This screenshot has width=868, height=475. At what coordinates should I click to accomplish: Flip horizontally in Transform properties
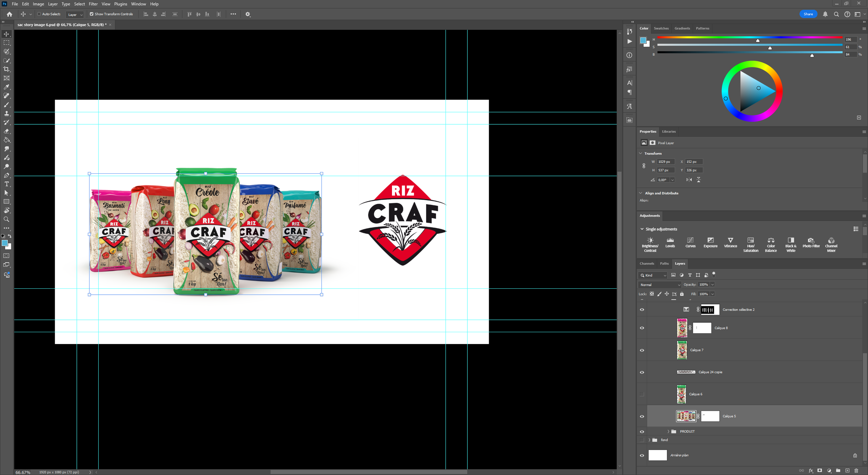click(x=689, y=180)
